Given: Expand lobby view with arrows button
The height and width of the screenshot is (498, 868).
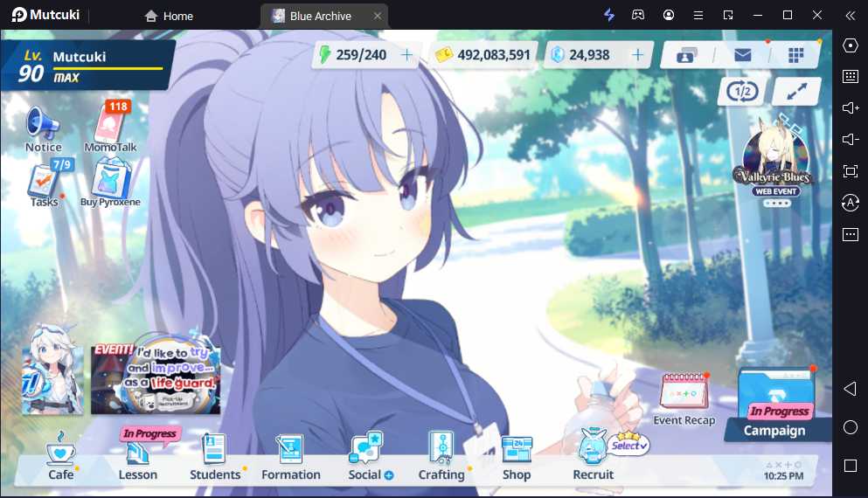Looking at the screenshot, I should coord(796,91).
